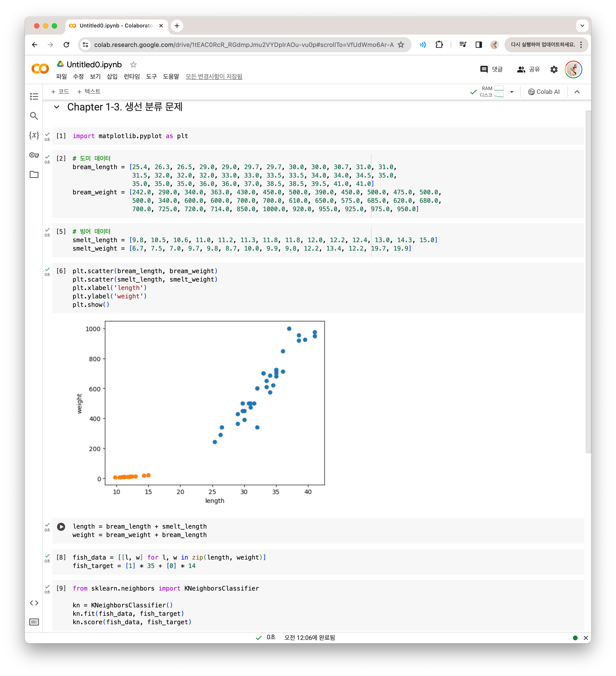This screenshot has width=616, height=676.
Task: Toggle the browser side panel
Action: [x=479, y=44]
